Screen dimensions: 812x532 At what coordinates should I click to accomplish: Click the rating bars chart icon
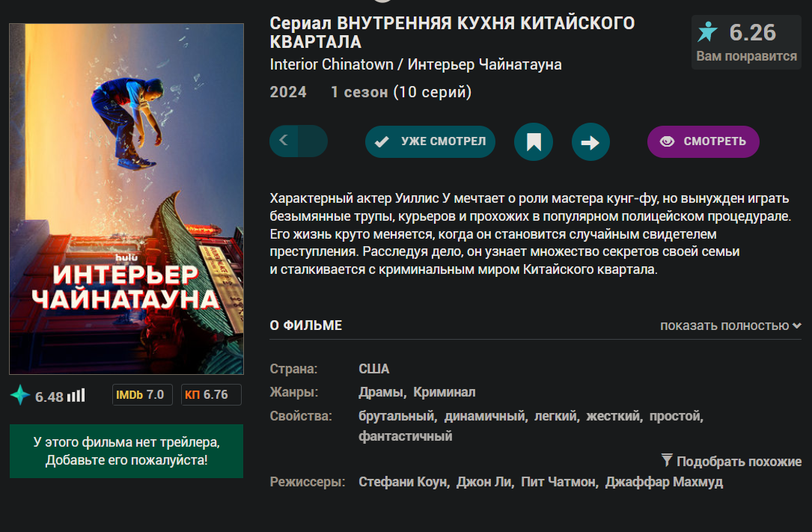click(76, 395)
